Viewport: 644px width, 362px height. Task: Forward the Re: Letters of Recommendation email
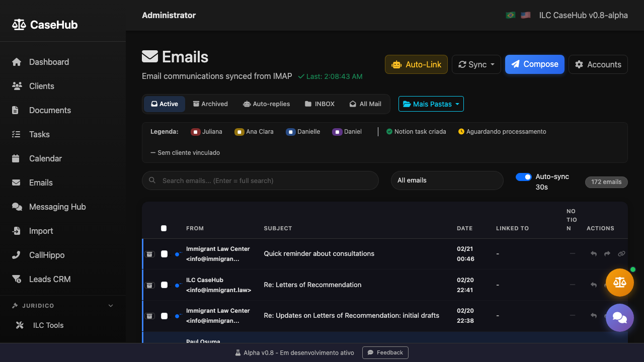point(607,285)
